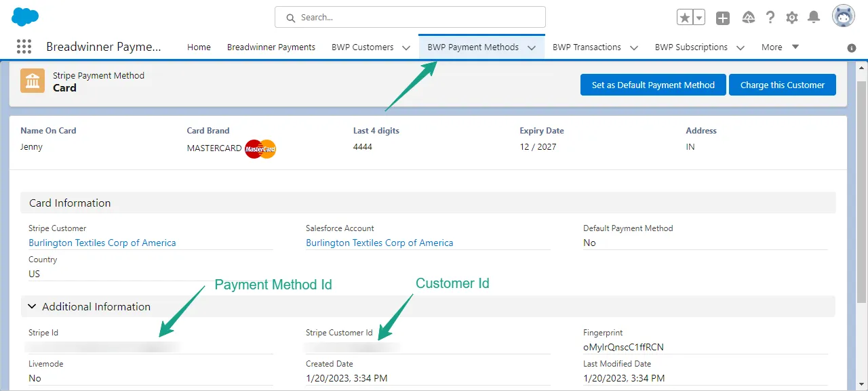Open Stripe Customer Burlington Textiles link
Screen dimensions: 868x391
(102, 243)
